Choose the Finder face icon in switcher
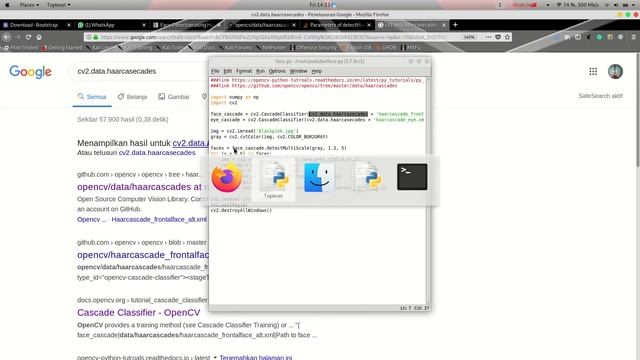The height and width of the screenshot is (360, 640). [x=319, y=177]
